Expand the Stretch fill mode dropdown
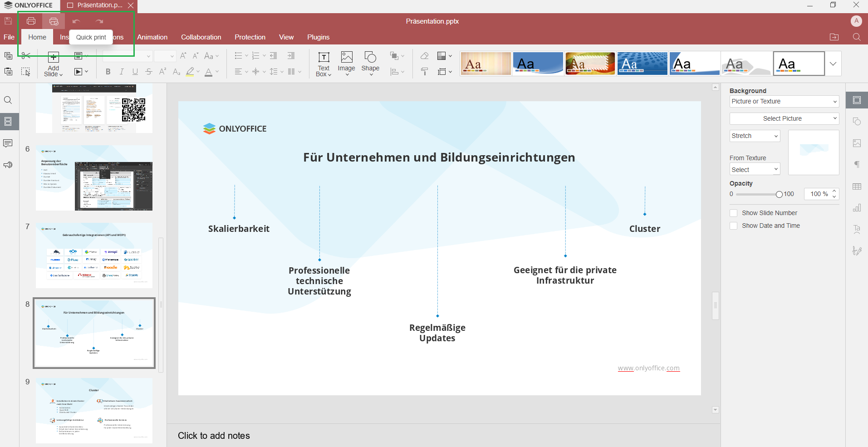 tap(755, 136)
